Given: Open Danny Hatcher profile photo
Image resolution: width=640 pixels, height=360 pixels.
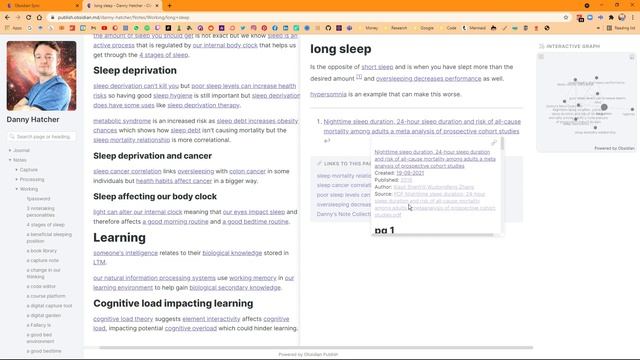Looking at the screenshot, I should click(x=41, y=76).
